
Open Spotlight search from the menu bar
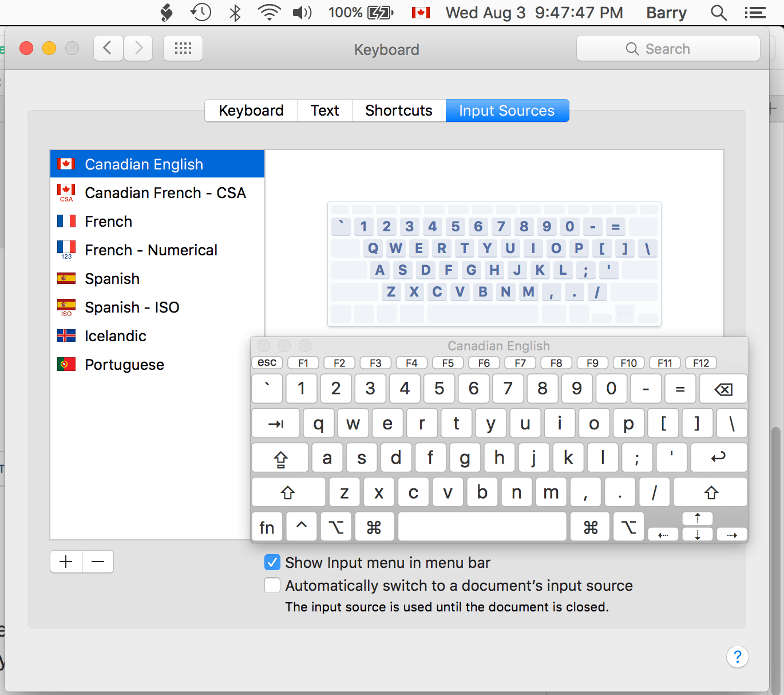(x=718, y=12)
